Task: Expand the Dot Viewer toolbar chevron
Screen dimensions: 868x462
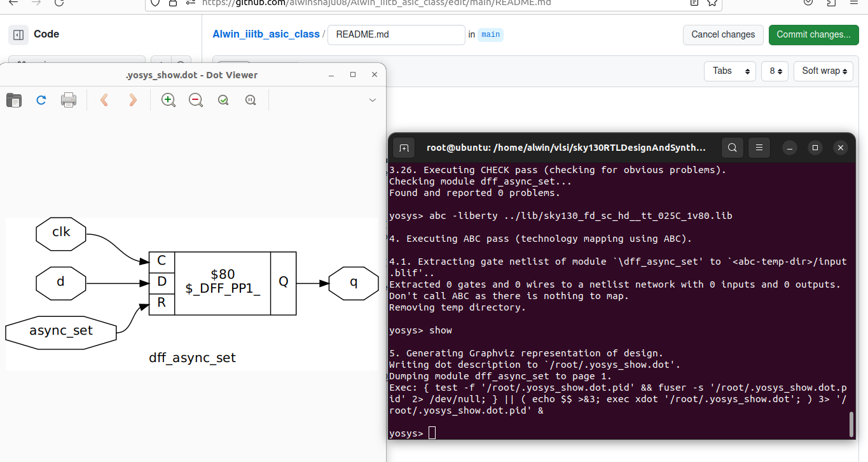Action: pyautogui.click(x=373, y=100)
